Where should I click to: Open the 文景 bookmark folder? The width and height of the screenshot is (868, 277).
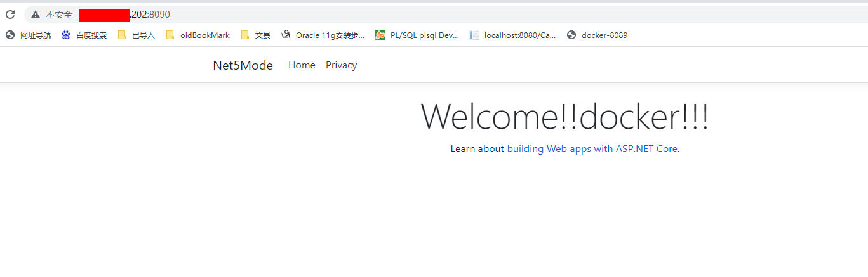pos(263,35)
